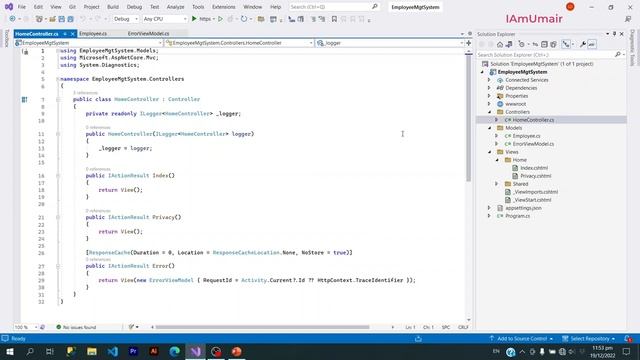The width and height of the screenshot is (640, 360).
Task: Open the https launch profile dropdown arrow
Action: (x=213, y=19)
